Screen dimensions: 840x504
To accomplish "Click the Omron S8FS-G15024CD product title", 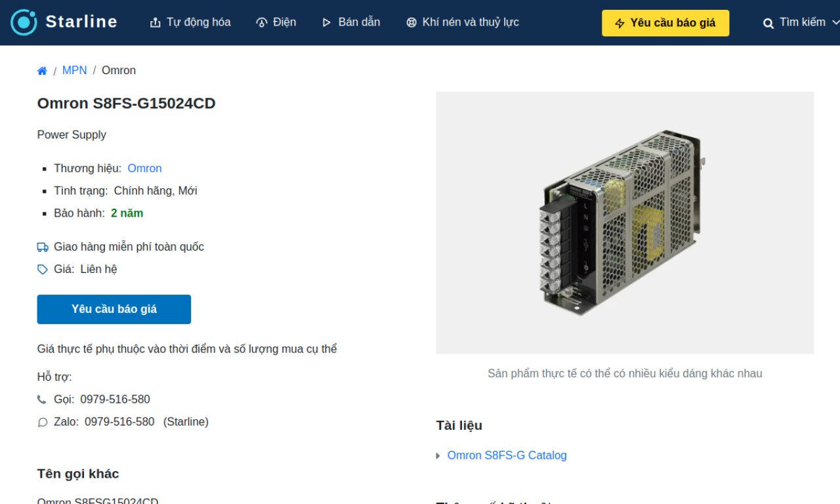I will [x=126, y=103].
